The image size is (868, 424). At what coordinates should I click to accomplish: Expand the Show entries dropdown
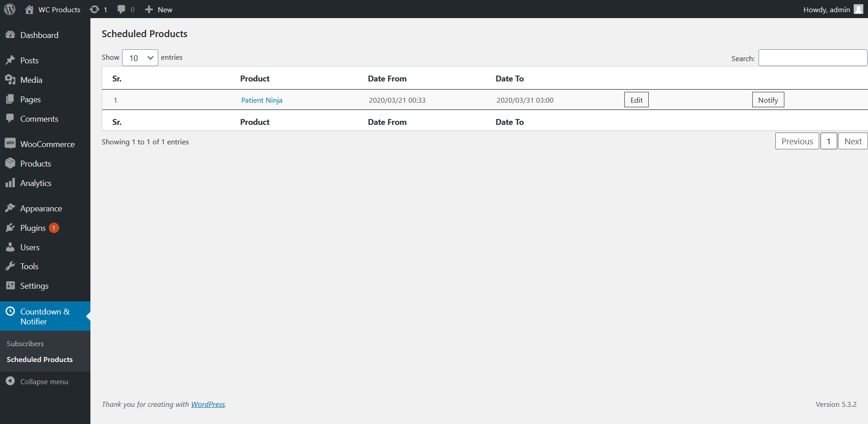tap(140, 57)
